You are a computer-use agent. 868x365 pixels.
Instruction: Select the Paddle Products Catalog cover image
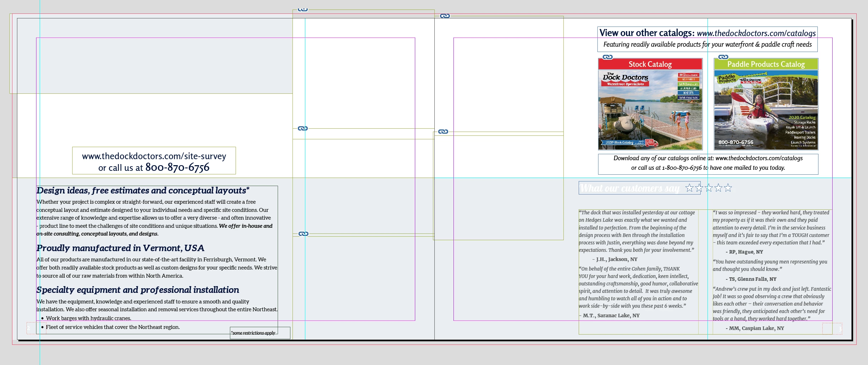coord(766,110)
